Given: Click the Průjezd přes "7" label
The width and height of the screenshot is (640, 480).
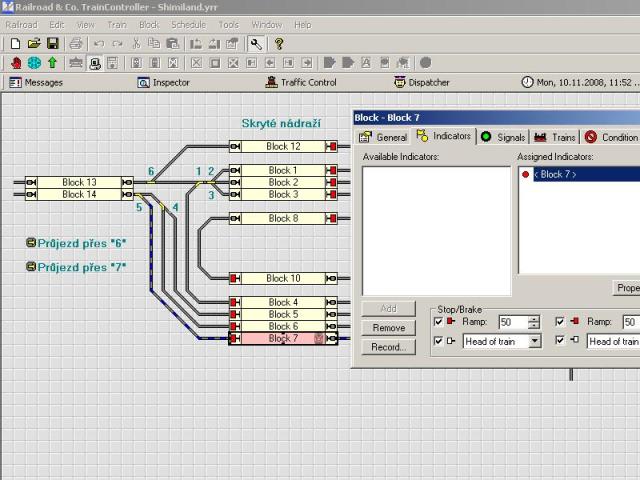Looking at the screenshot, I should point(82,267).
